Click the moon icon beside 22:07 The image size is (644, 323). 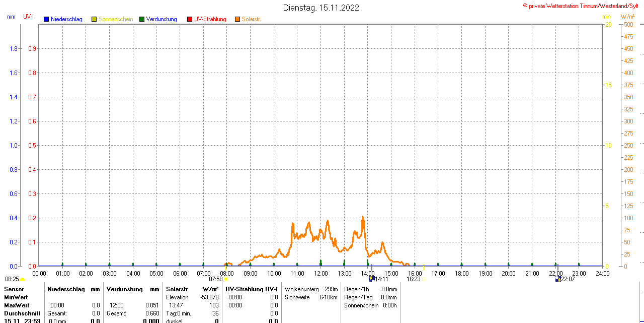pos(557,279)
